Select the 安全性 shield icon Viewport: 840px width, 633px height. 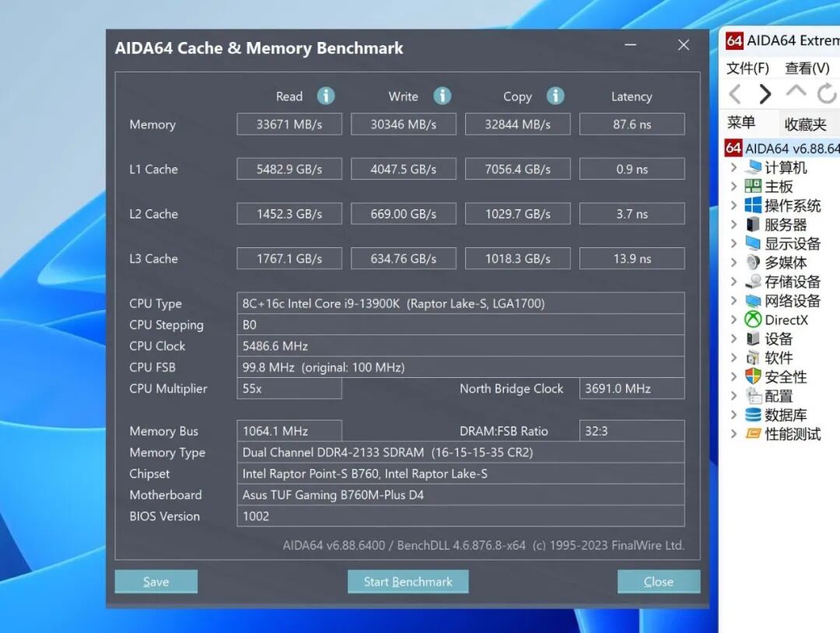click(753, 376)
